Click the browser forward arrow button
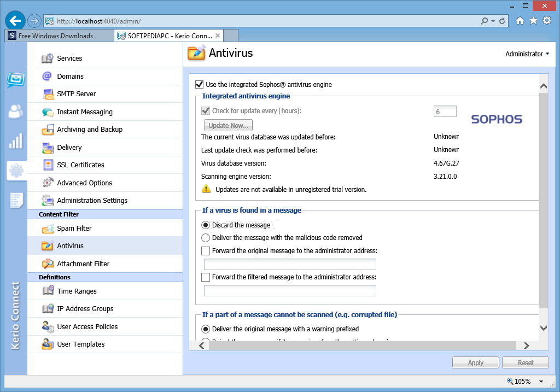The width and height of the screenshot is (560, 392). click(x=34, y=21)
